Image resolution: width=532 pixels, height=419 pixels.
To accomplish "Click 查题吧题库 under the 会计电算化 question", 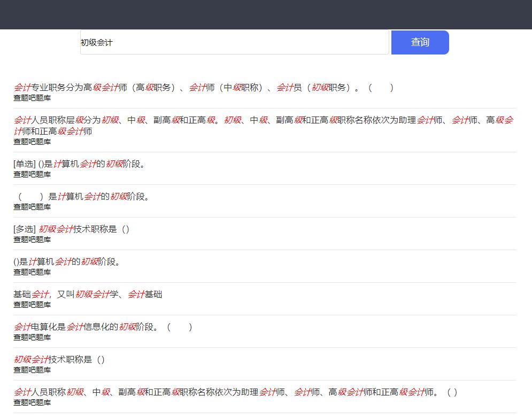I will point(32,337).
